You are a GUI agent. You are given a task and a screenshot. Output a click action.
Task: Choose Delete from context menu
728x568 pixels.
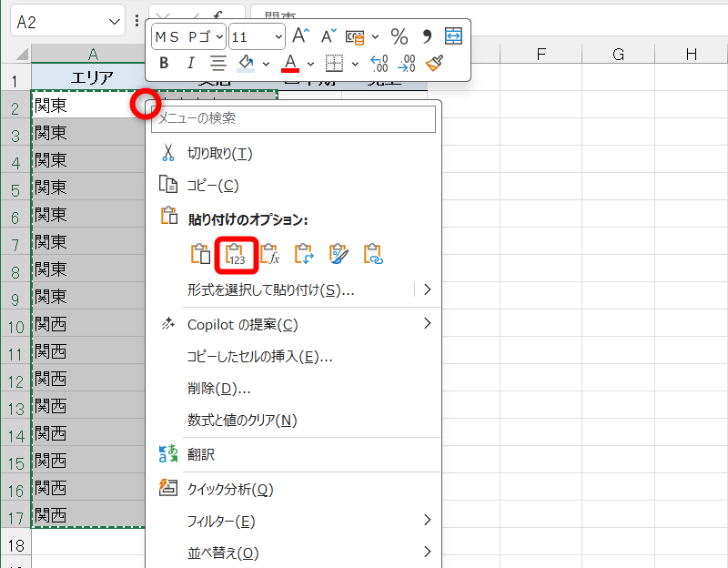tap(293, 389)
